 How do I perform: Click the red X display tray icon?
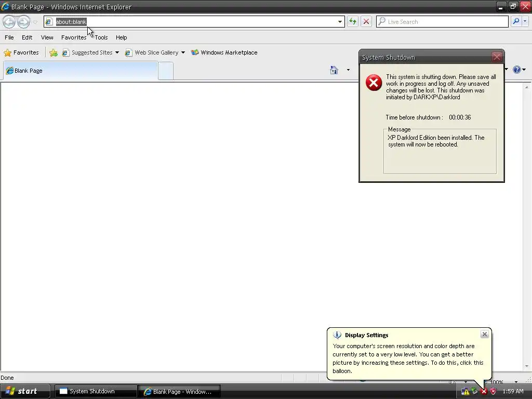484,392
